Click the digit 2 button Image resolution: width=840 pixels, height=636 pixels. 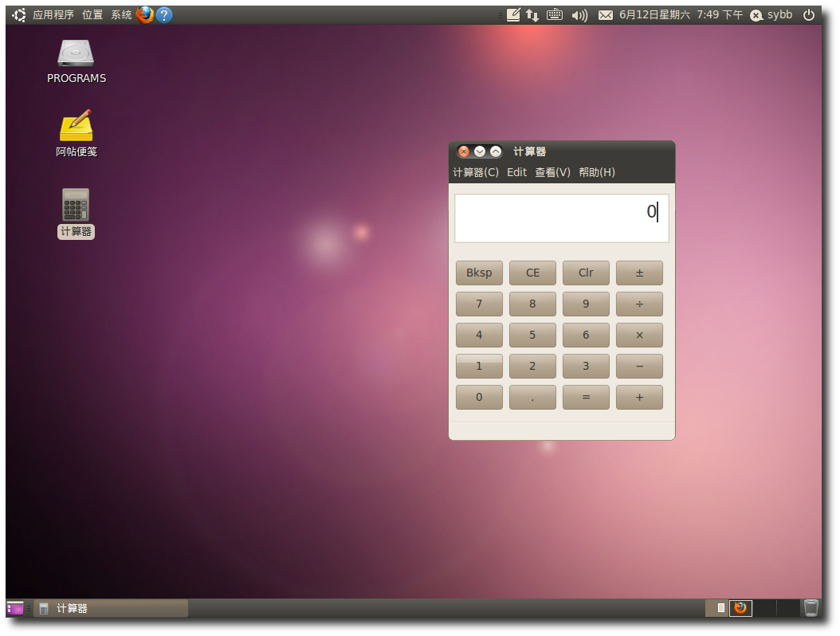[532, 366]
